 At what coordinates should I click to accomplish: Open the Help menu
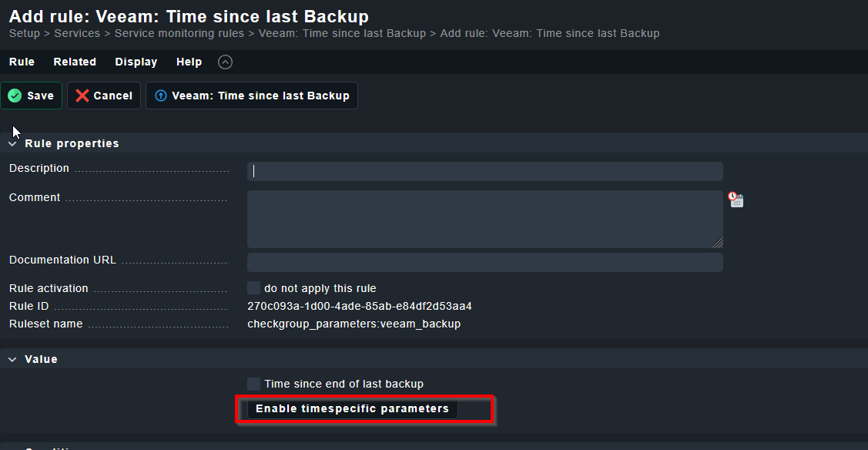click(189, 62)
